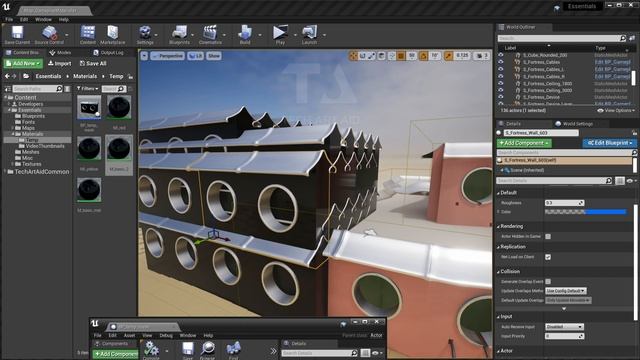Click the Launch toolbar icon

tap(309, 34)
